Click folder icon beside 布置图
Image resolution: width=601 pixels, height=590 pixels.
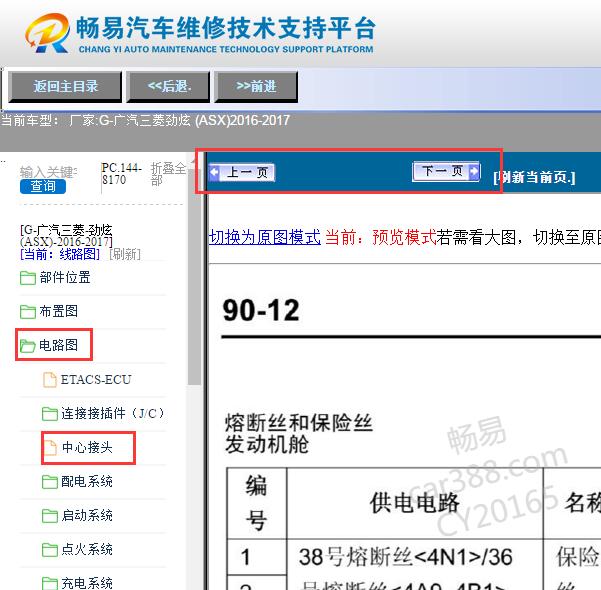(x=28, y=311)
